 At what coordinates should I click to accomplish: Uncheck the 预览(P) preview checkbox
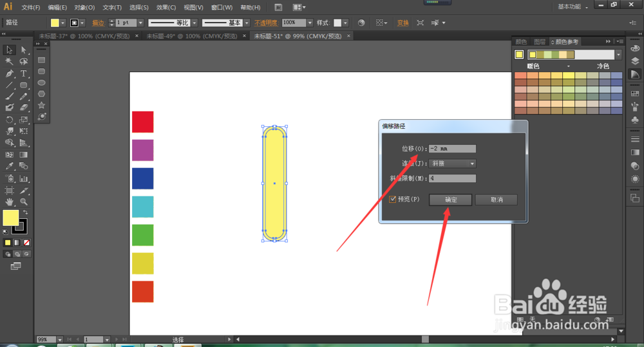click(393, 199)
